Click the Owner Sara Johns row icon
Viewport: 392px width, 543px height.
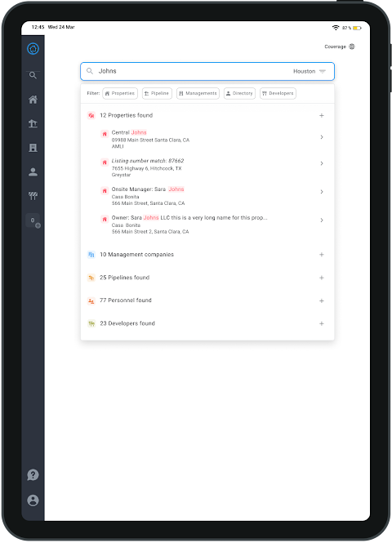coord(105,219)
